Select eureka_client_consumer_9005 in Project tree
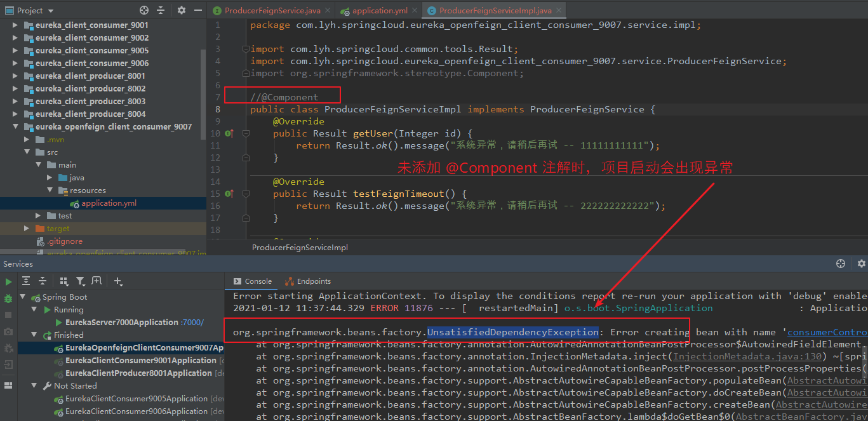Screen dimensions: 868x421 (92, 51)
